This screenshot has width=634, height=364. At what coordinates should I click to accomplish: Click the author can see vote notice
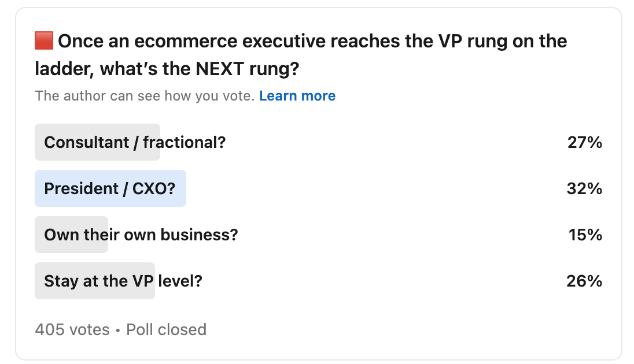(145, 96)
